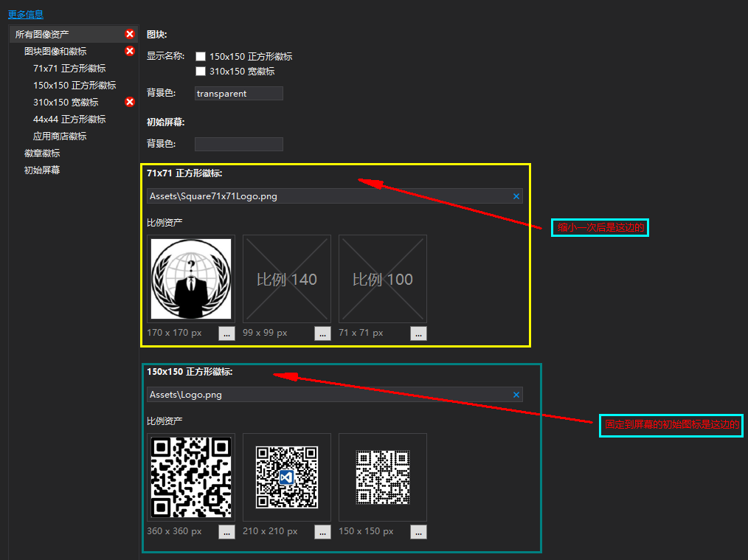The height and width of the screenshot is (560, 748).
Task: Clear the Assets\Square71x71Logo.png path
Action: point(516,196)
